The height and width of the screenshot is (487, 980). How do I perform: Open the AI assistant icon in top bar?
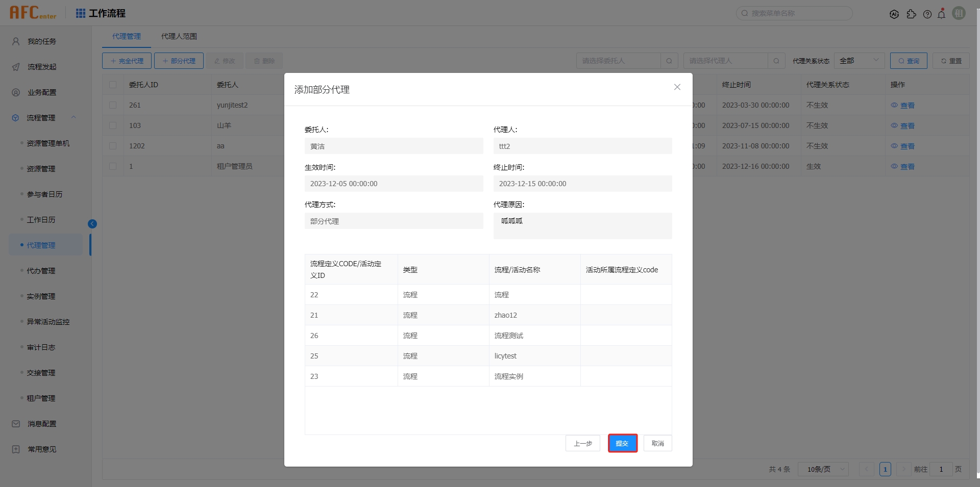[x=895, y=13]
